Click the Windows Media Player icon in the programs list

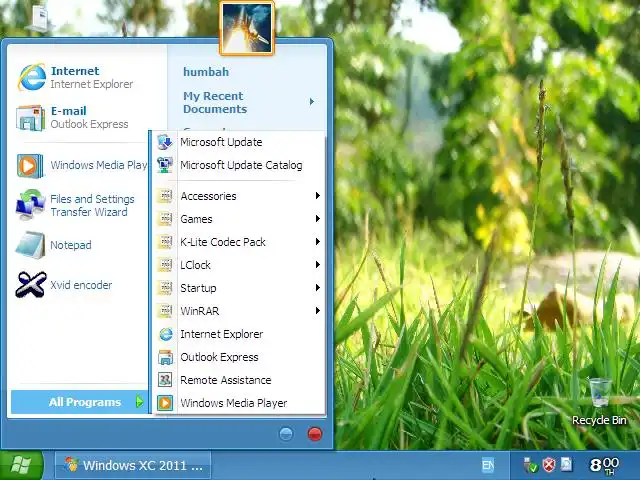point(165,403)
